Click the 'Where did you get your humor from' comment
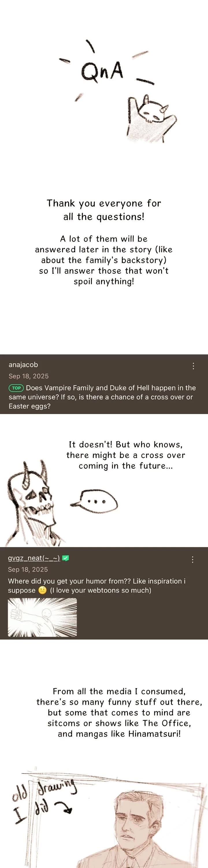The image size is (208, 868). 97,586
